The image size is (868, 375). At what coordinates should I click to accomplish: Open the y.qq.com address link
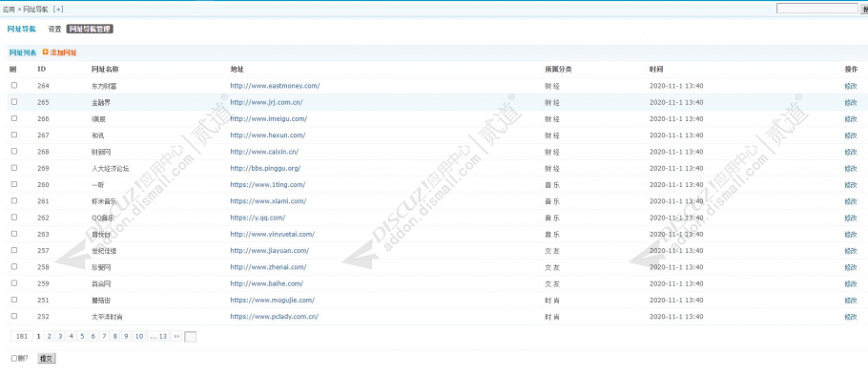coord(258,218)
